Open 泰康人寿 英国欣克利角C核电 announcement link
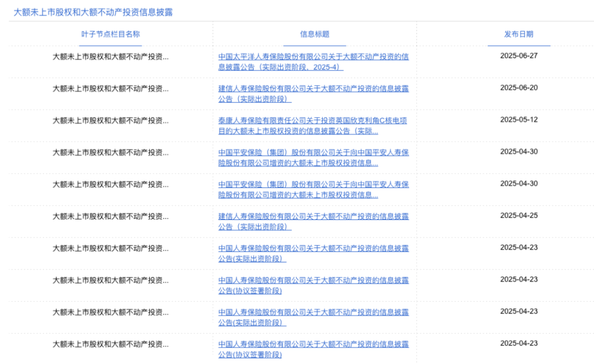This screenshot has width=594, height=364. [x=313, y=120]
